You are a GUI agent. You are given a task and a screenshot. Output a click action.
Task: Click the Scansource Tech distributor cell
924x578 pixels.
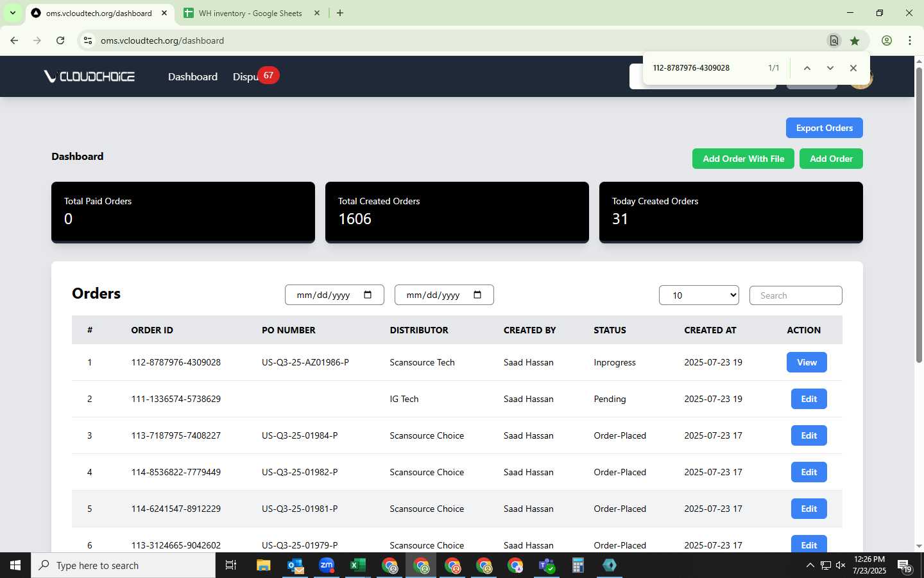[422, 362]
